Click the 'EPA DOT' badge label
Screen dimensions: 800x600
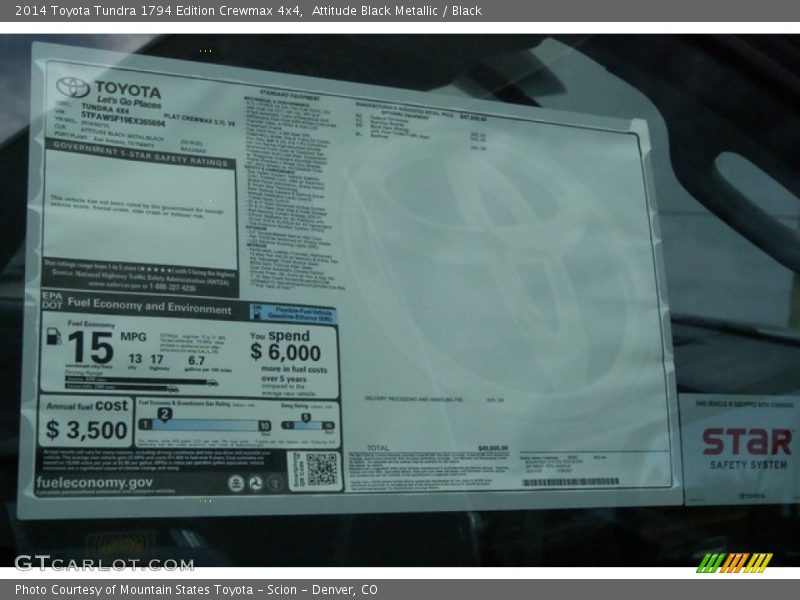click(x=52, y=301)
